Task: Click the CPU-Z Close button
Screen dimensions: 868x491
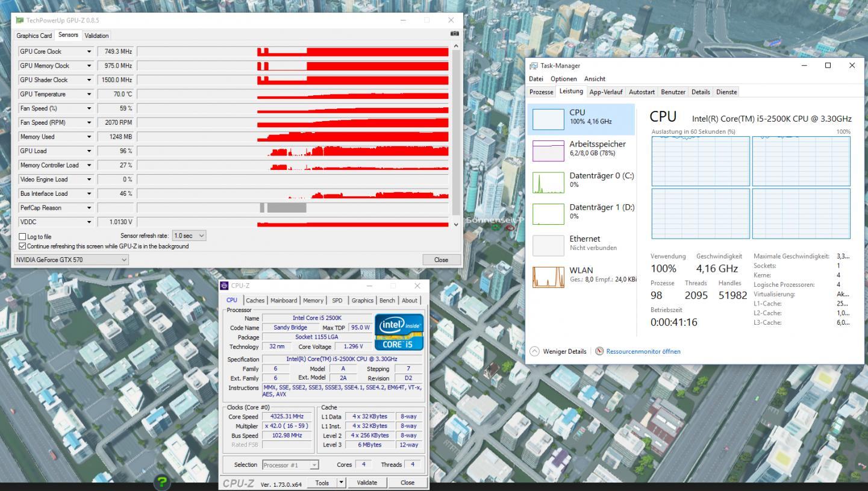Action: 408,483
